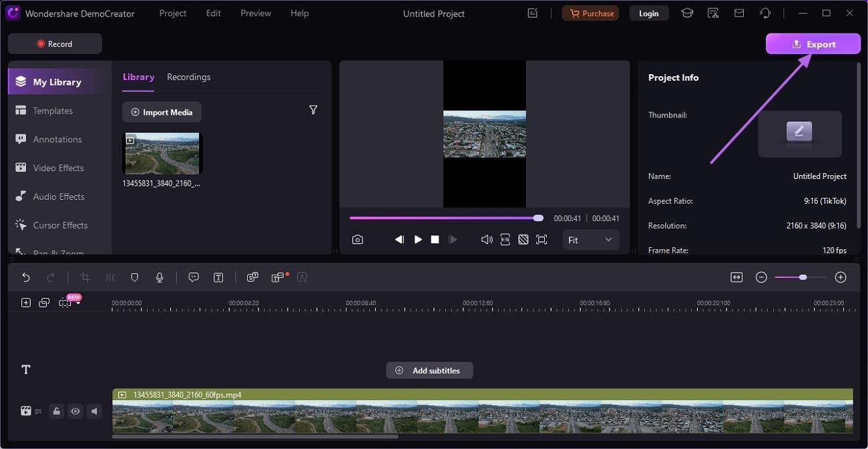Step to next frame
This screenshot has height=449, width=868.
tap(453, 239)
